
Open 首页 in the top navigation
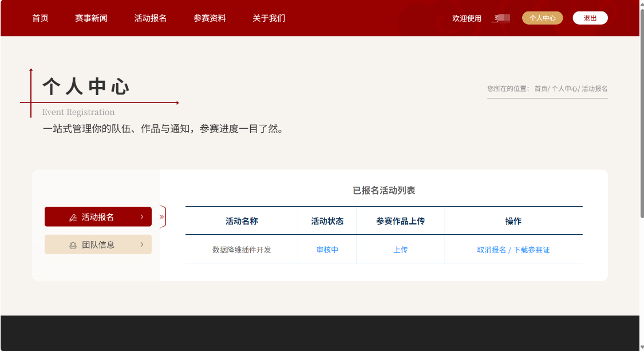tap(40, 18)
